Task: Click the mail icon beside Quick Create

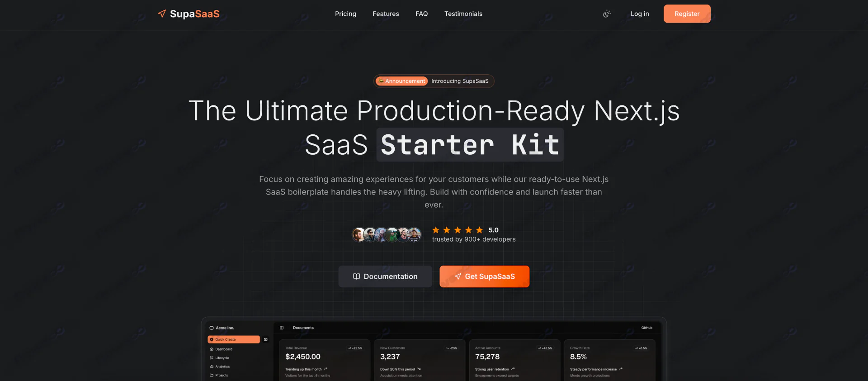Action: [x=266, y=339]
